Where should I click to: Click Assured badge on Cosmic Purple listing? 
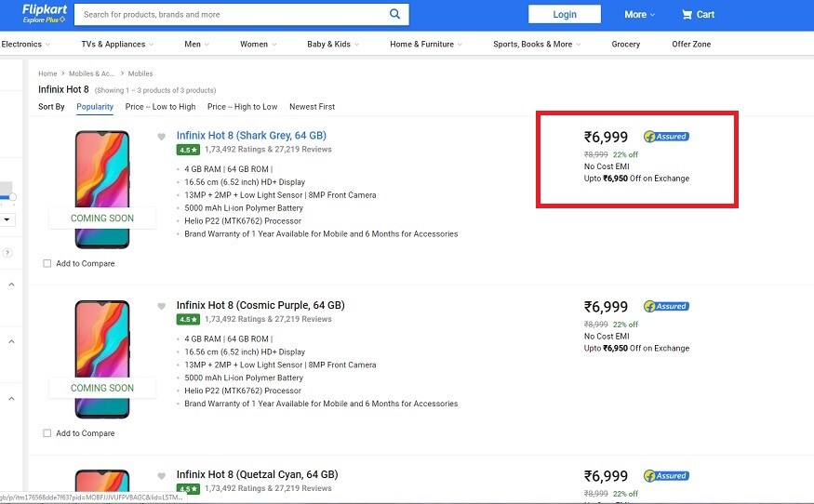(667, 306)
